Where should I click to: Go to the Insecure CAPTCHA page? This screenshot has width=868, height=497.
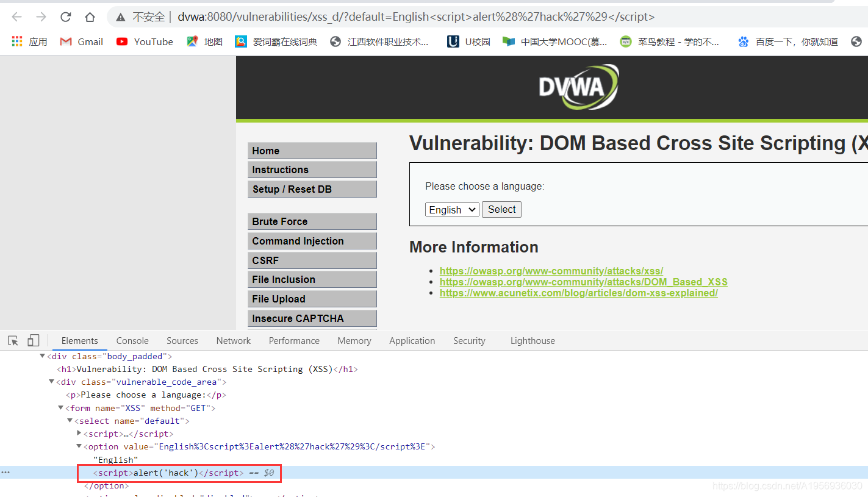(x=312, y=318)
